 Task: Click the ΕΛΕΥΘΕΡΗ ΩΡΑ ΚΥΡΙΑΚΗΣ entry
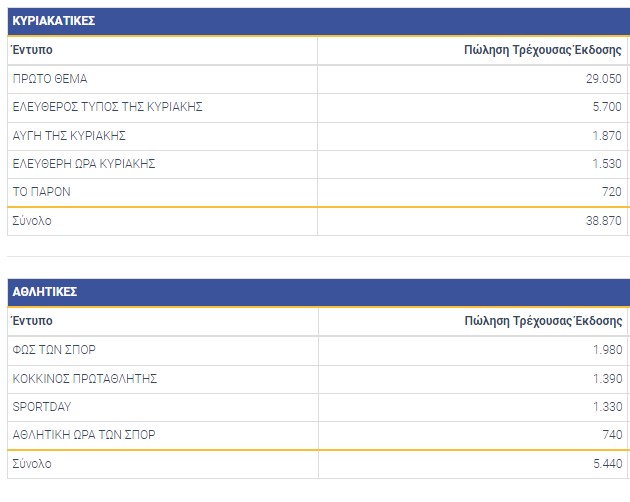point(84,163)
